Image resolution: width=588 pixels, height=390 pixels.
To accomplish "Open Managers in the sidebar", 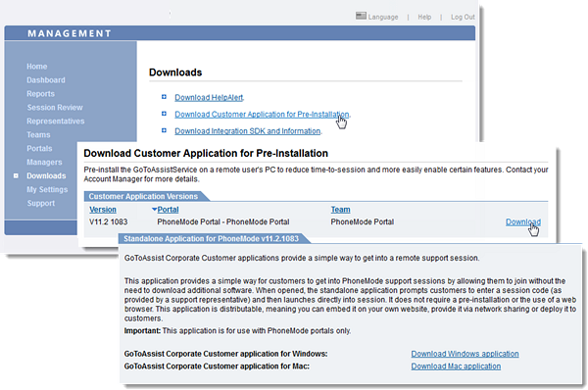I will [x=44, y=162].
